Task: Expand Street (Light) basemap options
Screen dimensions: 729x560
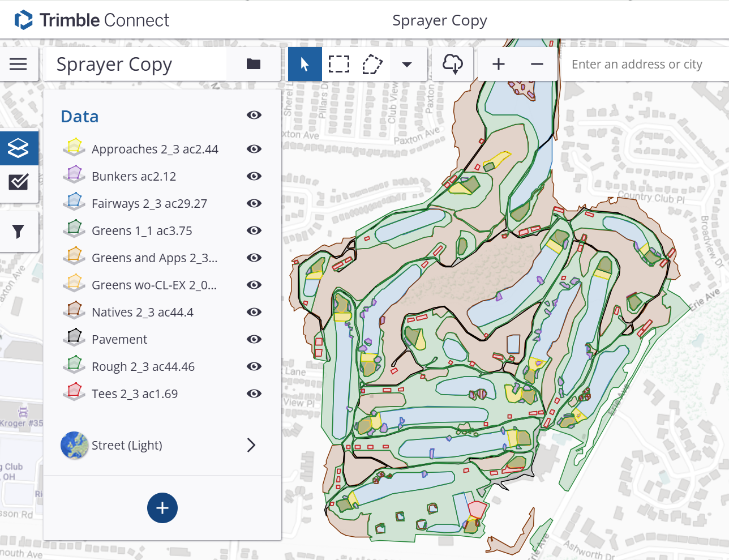Action: (251, 445)
